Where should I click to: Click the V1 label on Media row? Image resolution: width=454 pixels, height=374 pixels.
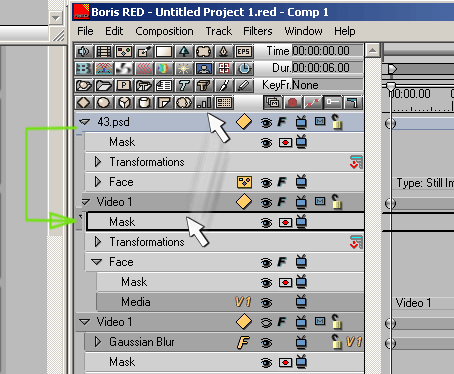(243, 302)
